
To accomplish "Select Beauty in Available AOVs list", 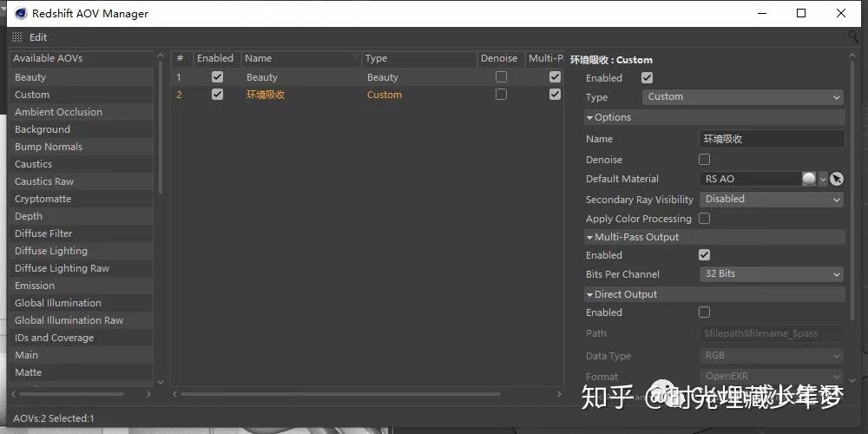I will tap(82, 77).
